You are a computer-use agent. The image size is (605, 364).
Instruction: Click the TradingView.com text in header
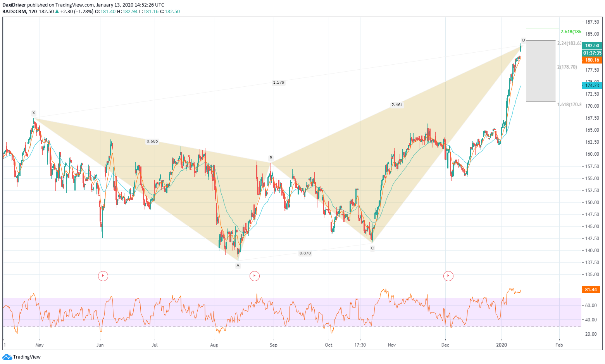click(x=74, y=5)
